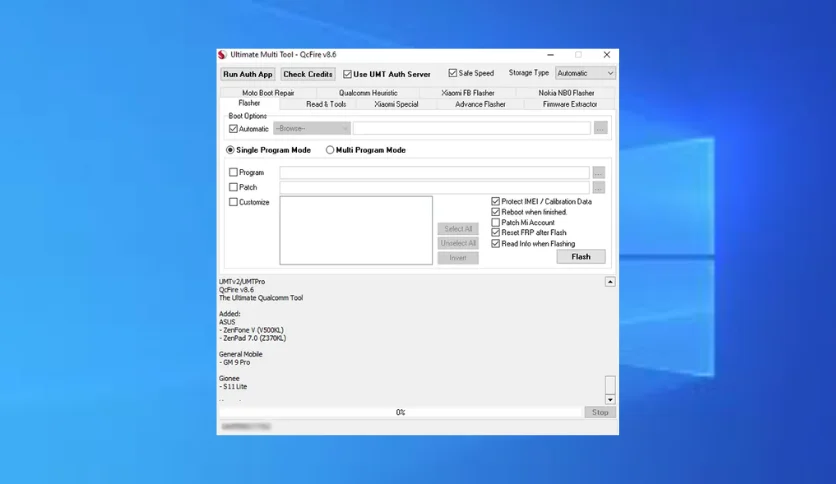836x484 pixels.
Task: Click 'GM 9 Pro' log entry
Action: (235, 362)
